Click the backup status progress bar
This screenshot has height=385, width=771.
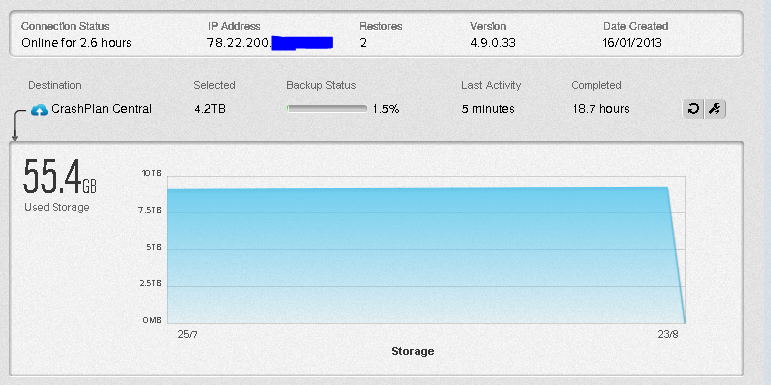click(326, 109)
